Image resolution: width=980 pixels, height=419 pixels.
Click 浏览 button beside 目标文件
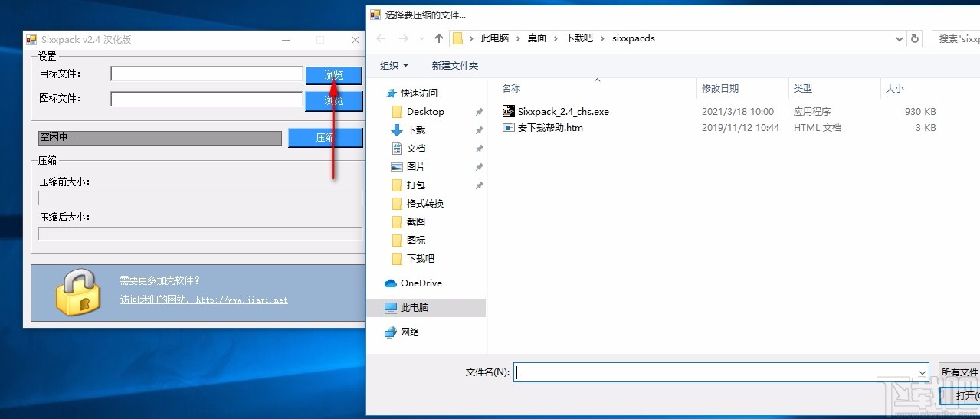334,75
